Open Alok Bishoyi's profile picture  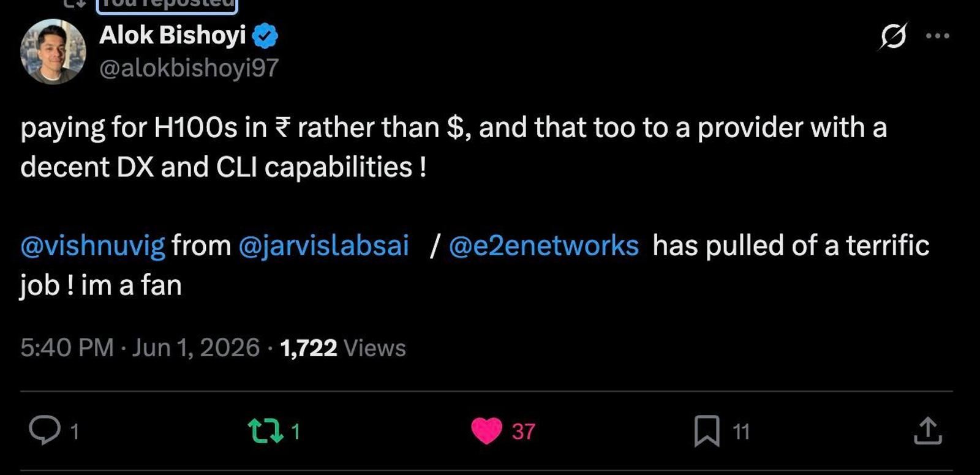coord(53,51)
